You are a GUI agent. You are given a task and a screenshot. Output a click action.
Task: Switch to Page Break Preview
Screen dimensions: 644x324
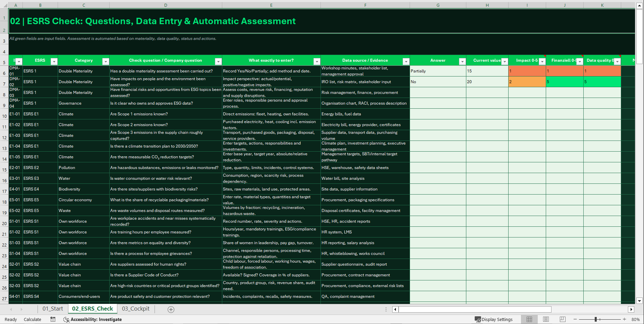563,319
